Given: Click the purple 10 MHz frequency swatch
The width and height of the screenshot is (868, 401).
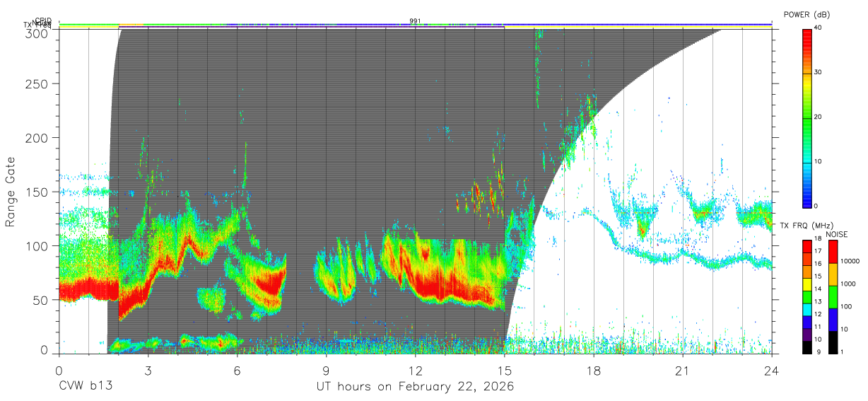Looking at the screenshot, I should tap(807, 333).
